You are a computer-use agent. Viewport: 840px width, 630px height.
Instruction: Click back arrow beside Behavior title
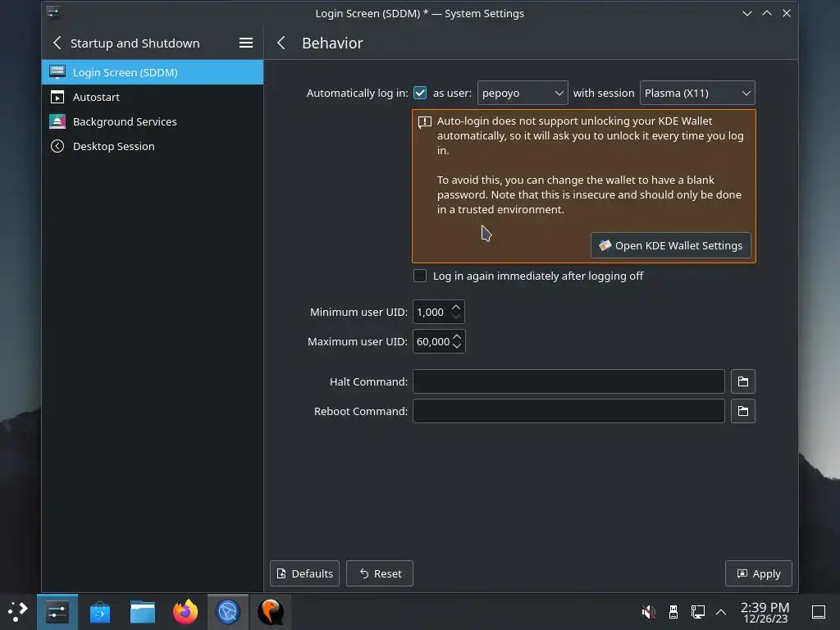point(281,43)
